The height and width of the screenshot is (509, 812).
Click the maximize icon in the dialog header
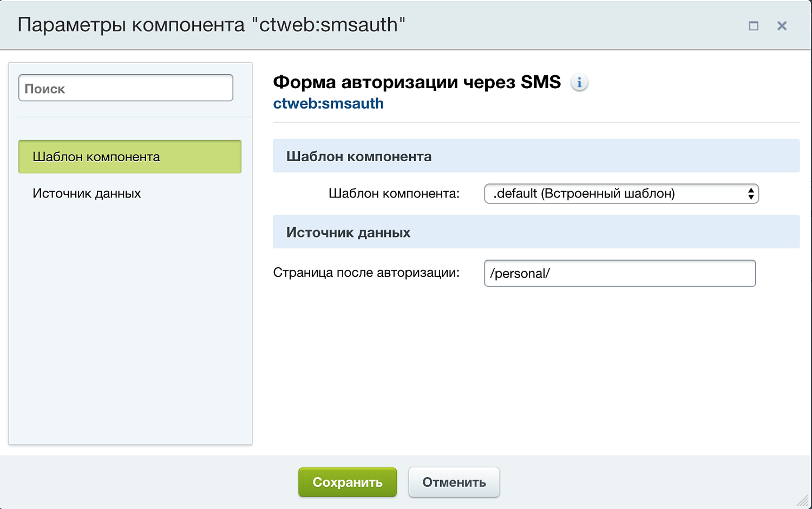754,25
